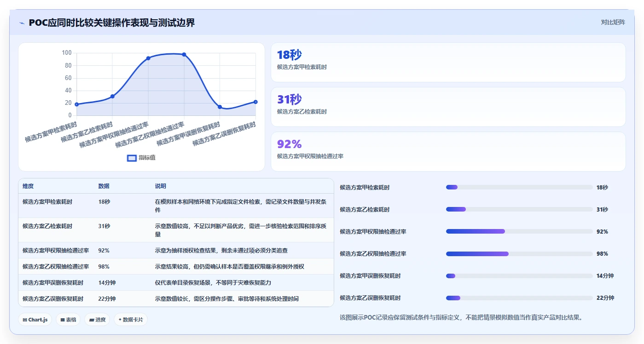Click the 说明 column header
This screenshot has height=344, width=644.
(161, 186)
